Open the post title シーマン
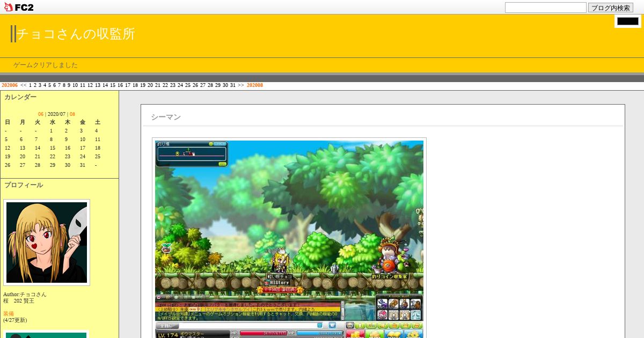The width and height of the screenshot is (644, 338). 166,117
